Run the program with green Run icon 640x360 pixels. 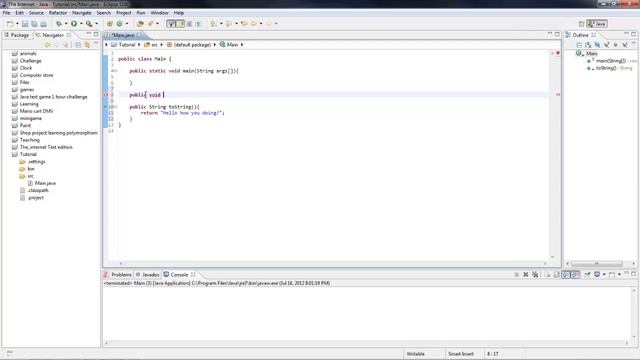(x=74, y=24)
